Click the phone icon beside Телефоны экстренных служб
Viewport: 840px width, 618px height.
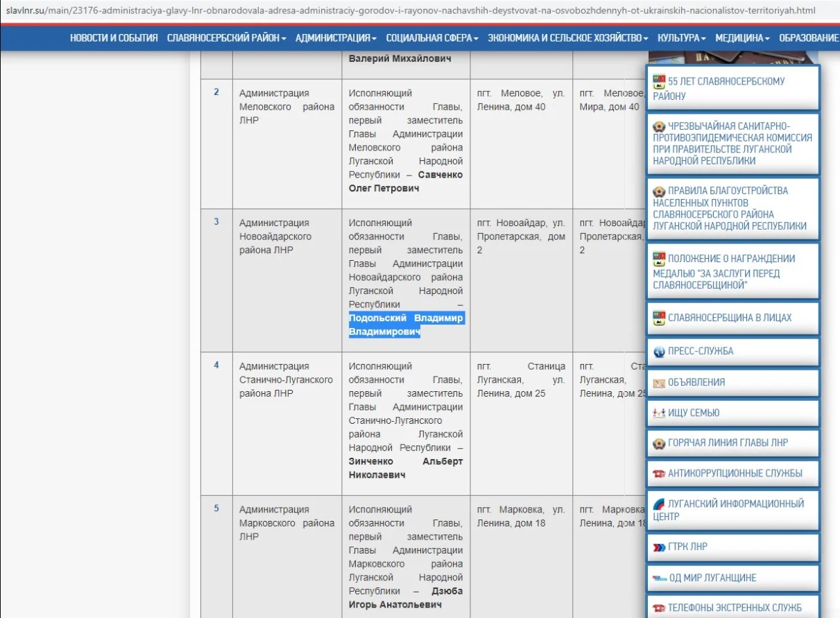click(x=659, y=608)
